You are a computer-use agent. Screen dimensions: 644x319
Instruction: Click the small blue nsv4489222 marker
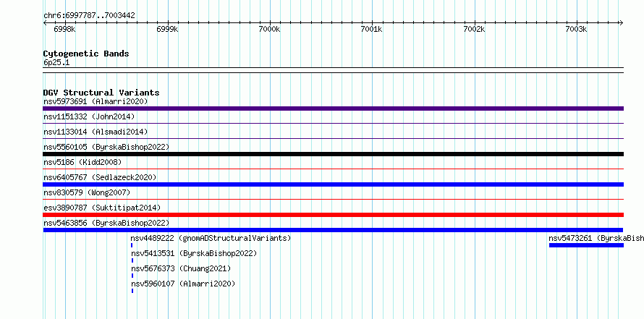[x=132, y=245]
